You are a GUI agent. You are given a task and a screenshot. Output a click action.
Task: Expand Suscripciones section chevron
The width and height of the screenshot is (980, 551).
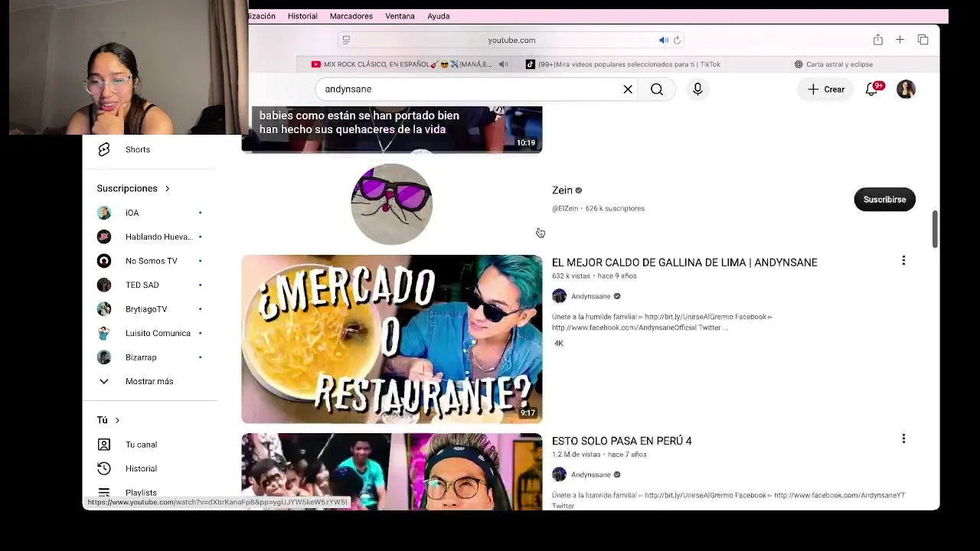[x=167, y=188]
